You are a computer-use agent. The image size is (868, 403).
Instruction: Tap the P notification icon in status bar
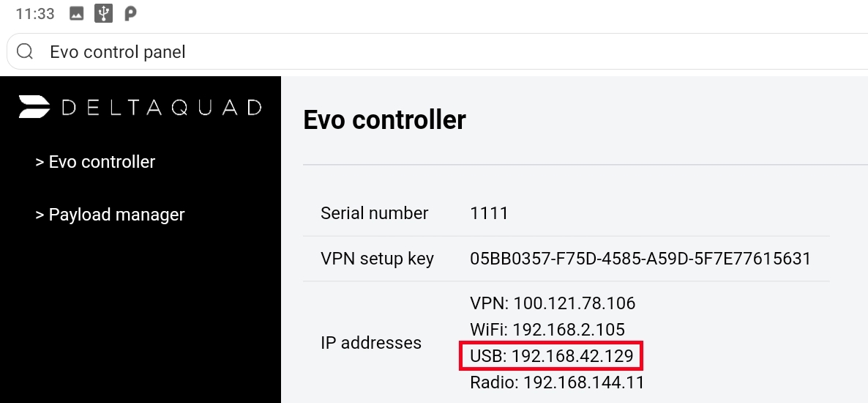(x=130, y=13)
